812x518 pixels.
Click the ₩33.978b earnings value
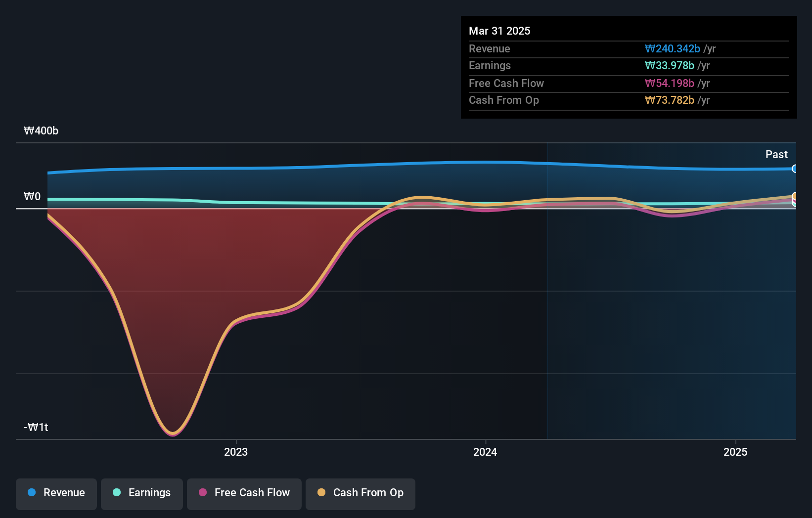click(670, 65)
